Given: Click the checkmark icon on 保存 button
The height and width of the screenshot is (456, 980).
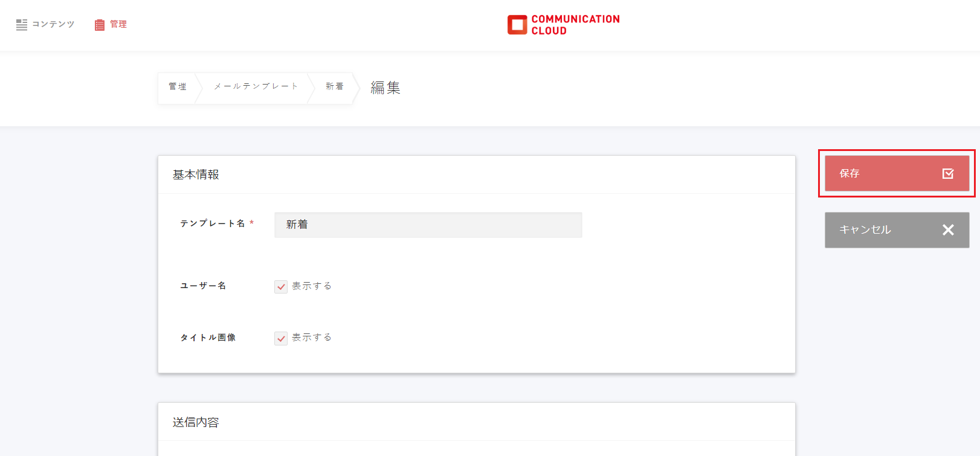Looking at the screenshot, I should coord(948,174).
